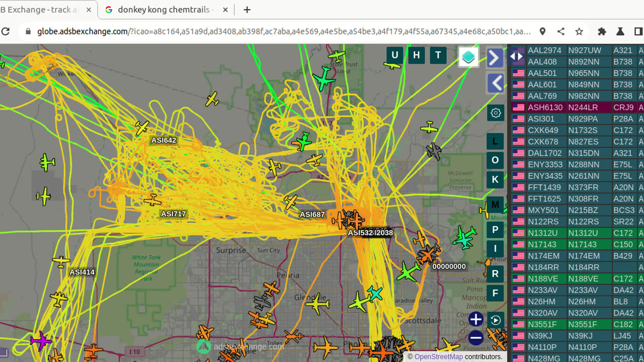Toggle the H map button
The width and height of the screenshot is (644, 362).
pos(417,55)
